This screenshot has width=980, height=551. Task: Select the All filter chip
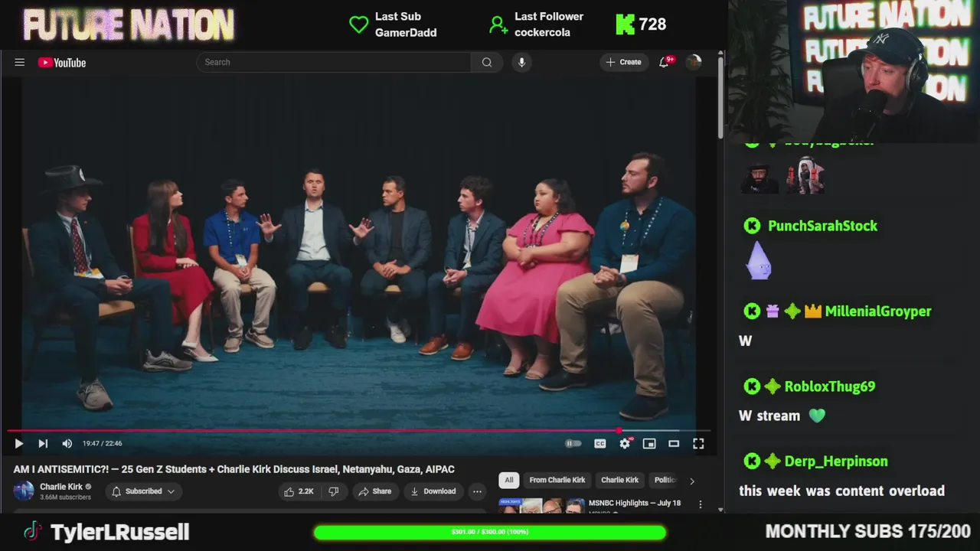pyautogui.click(x=508, y=480)
